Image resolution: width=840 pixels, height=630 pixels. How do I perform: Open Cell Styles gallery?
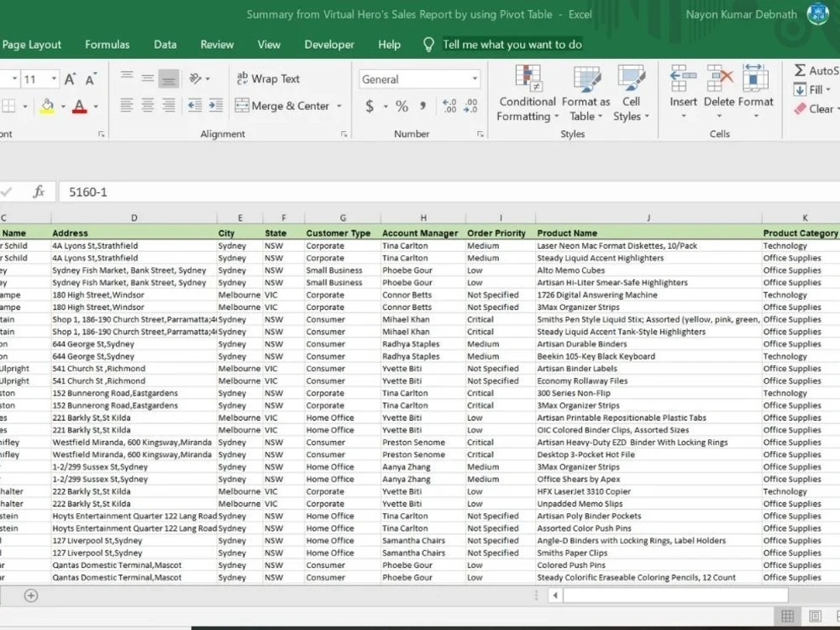click(x=631, y=93)
